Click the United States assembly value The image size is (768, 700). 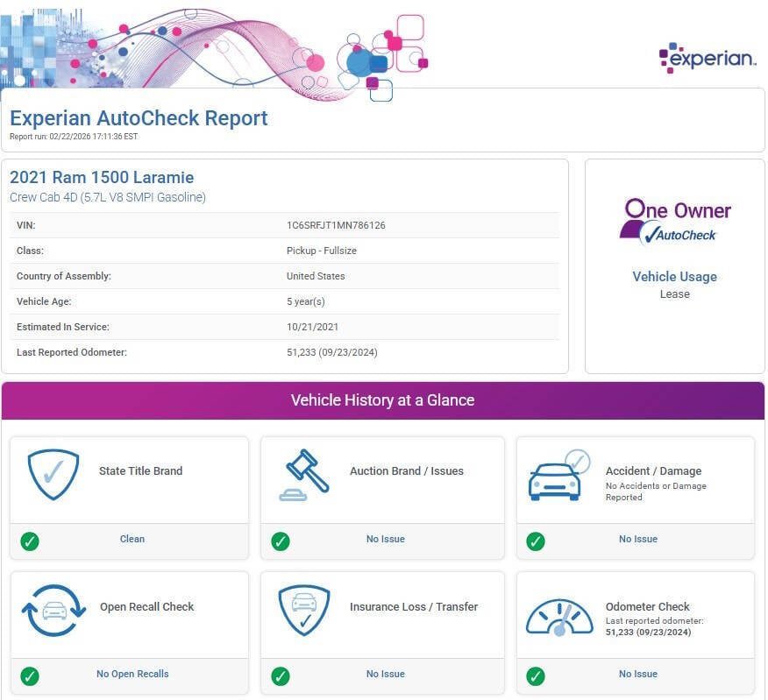[x=316, y=276]
